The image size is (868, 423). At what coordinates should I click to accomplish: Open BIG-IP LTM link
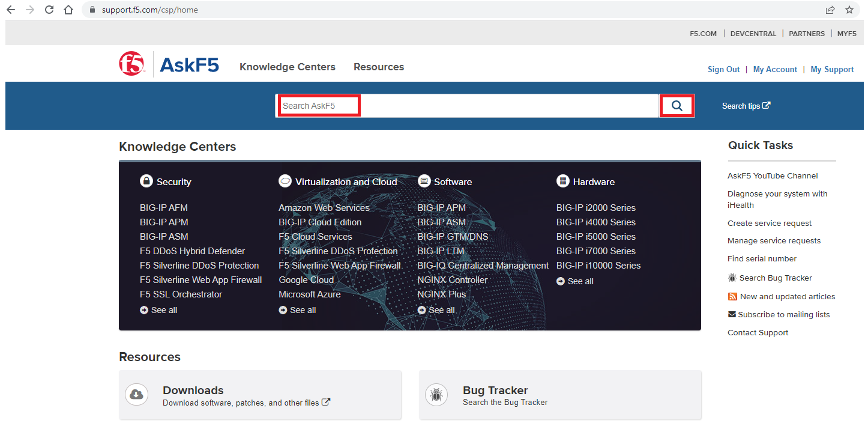click(x=441, y=251)
